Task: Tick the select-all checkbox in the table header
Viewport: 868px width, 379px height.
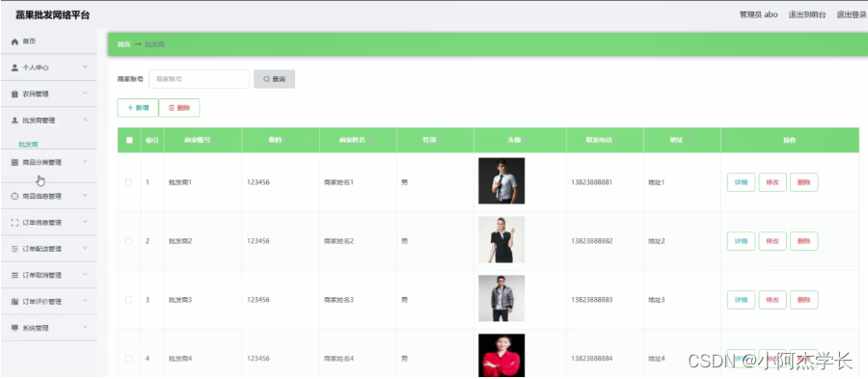Action: pyautogui.click(x=129, y=141)
